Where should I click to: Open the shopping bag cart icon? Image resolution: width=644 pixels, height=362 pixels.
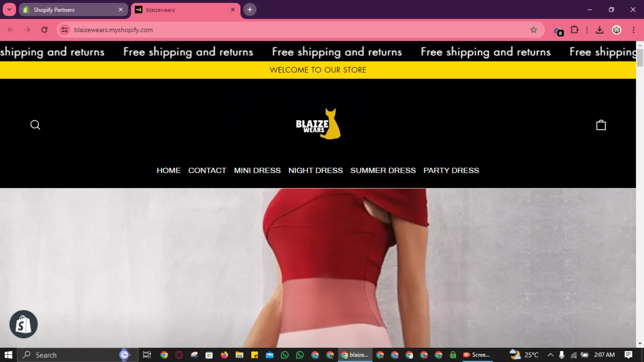pyautogui.click(x=601, y=125)
